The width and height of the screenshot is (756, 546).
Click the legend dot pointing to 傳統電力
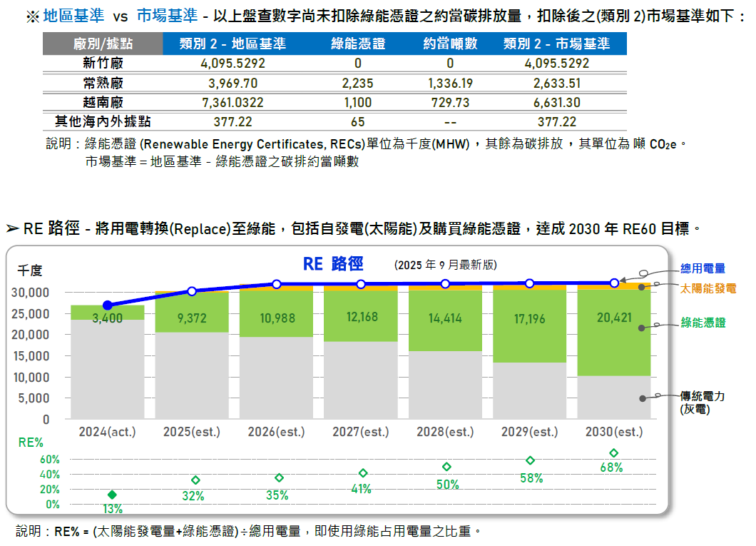click(x=643, y=398)
